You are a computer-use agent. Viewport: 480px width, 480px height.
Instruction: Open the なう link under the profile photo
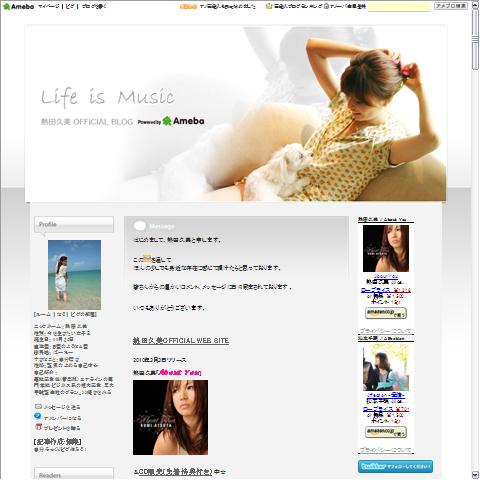click(61, 314)
